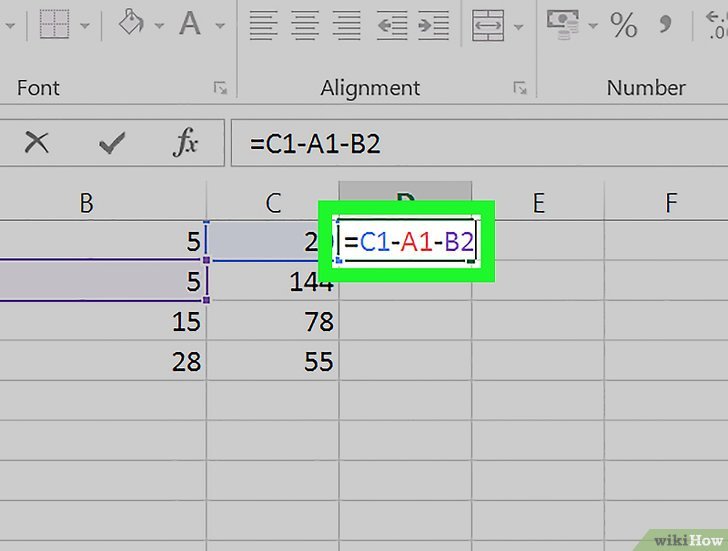Decrease the cell indent
Viewport: 728px width, 551px height.
click(392, 25)
